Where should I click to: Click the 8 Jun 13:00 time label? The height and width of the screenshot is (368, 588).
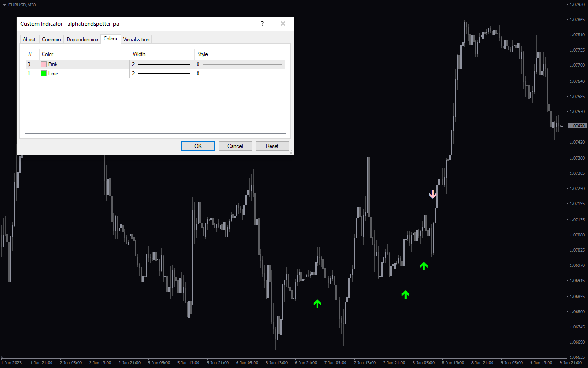[452, 362]
